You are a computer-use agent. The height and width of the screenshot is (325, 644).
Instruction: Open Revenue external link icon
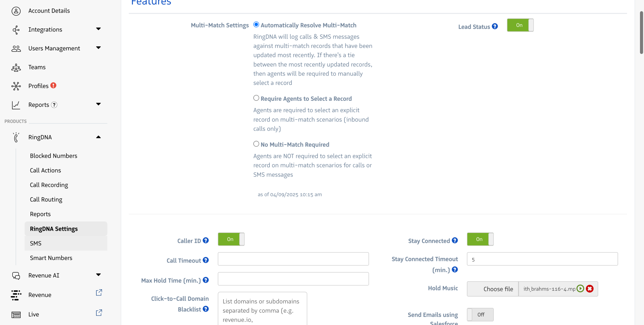(x=99, y=292)
